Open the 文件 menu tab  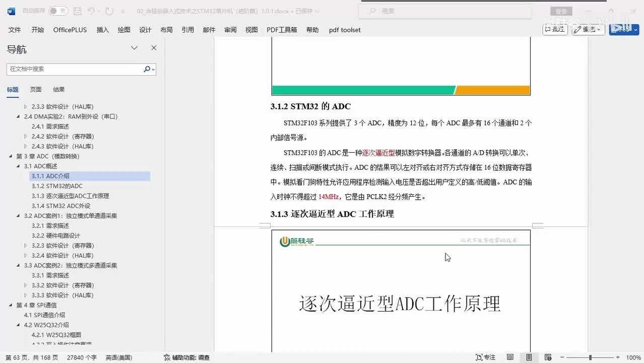click(15, 30)
